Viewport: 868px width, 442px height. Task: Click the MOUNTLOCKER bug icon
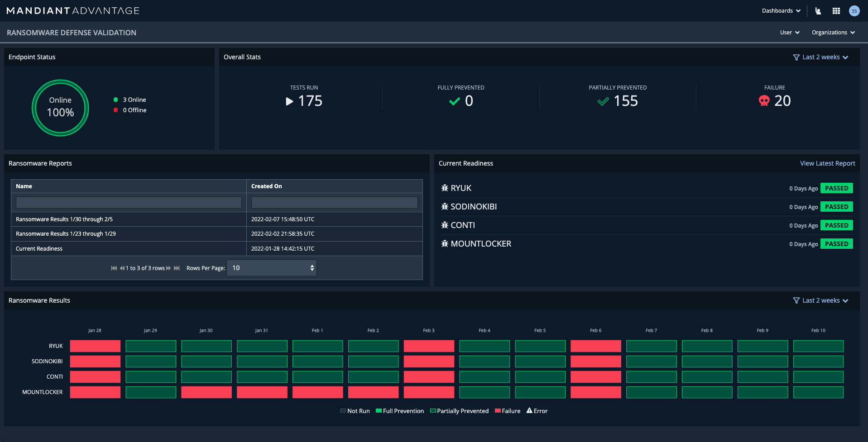[x=445, y=243]
